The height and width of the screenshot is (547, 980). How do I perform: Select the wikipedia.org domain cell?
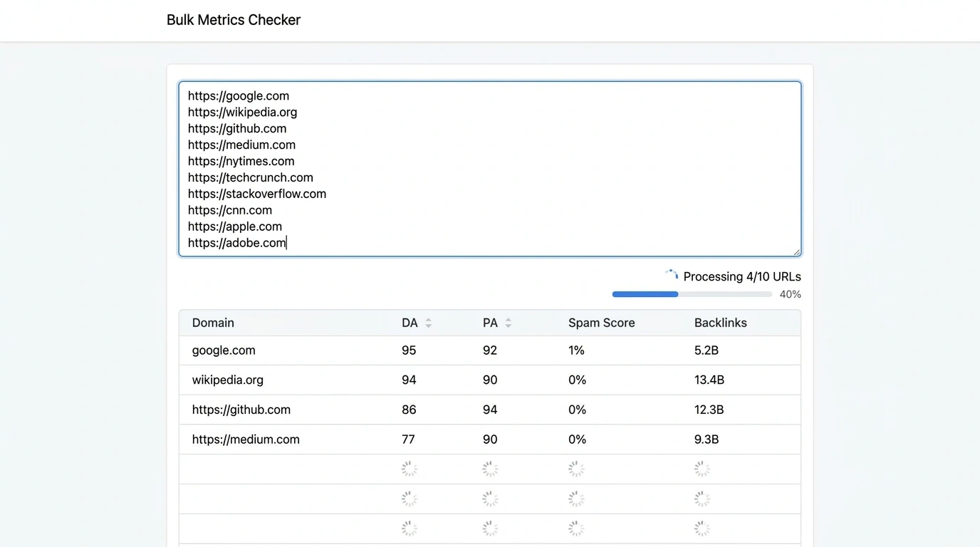(228, 380)
